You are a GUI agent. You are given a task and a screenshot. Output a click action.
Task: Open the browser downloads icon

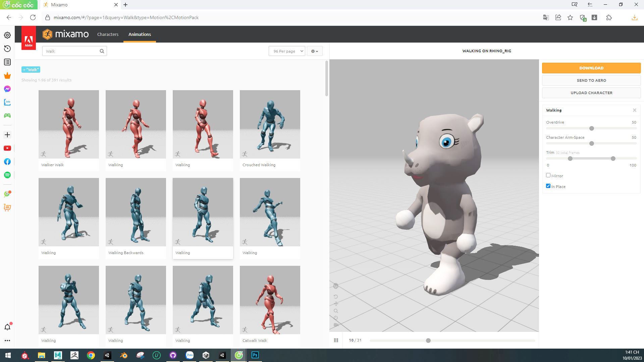[634, 17]
